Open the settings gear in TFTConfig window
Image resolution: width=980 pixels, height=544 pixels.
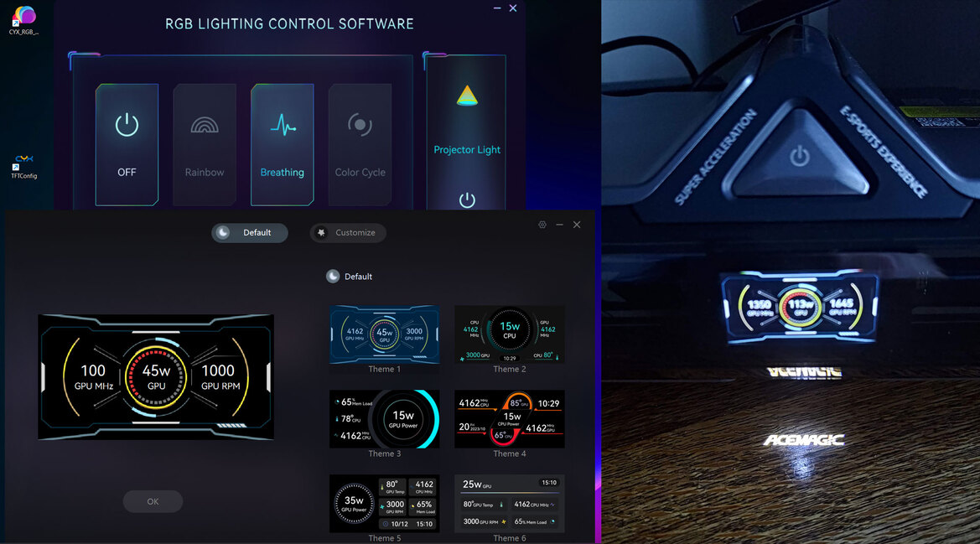tap(542, 225)
